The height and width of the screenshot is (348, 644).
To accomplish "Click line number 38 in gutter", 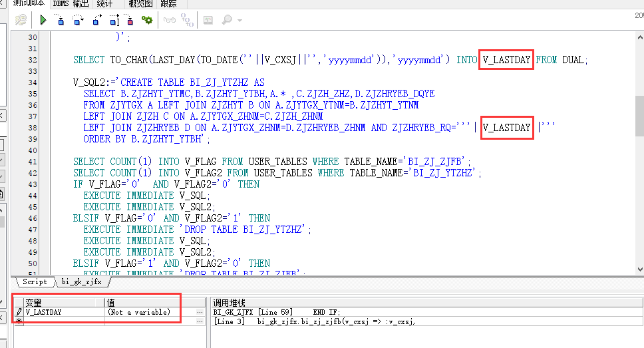I will pos(33,128).
